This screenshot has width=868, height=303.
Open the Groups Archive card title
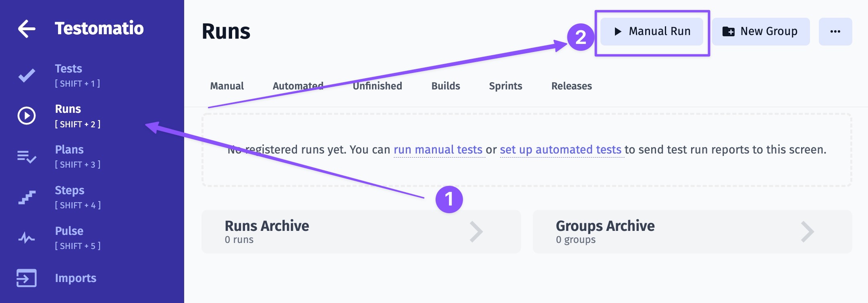pyautogui.click(x=605, y=226)
